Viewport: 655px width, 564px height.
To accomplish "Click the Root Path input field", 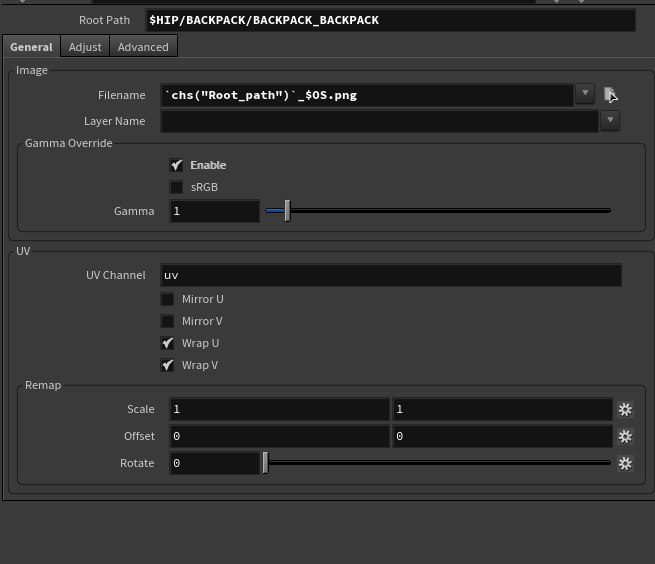I will tap(391, 20).
